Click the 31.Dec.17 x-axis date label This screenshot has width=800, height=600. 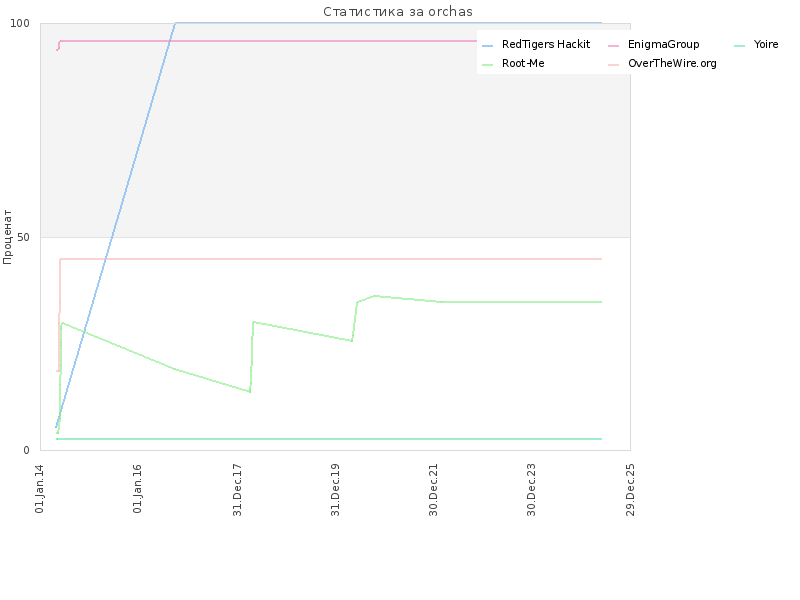[237, 490]
